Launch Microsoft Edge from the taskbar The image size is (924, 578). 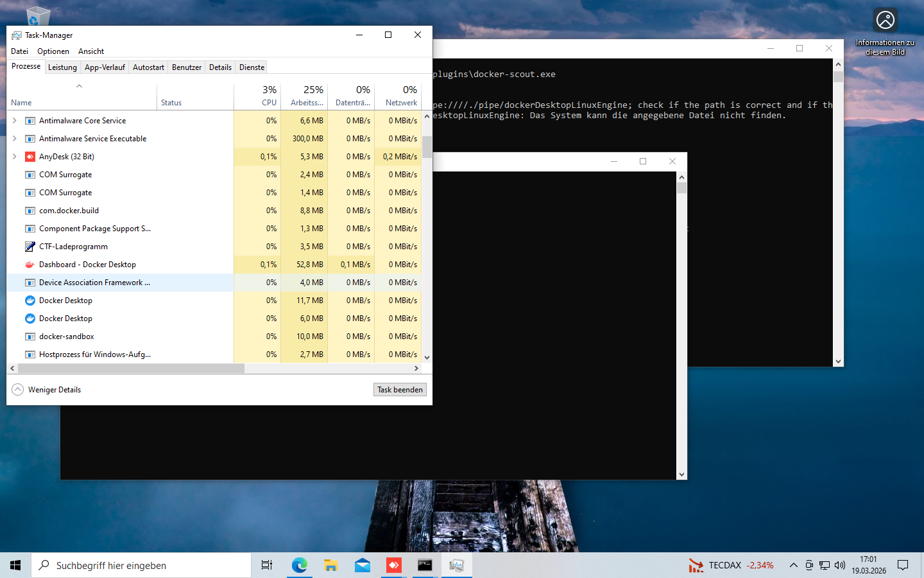point(300,565)
